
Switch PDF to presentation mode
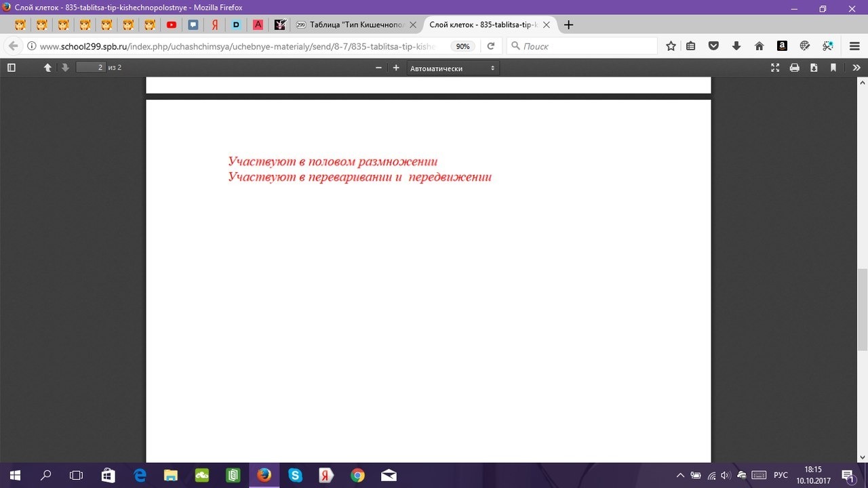[x=775, y=68]
